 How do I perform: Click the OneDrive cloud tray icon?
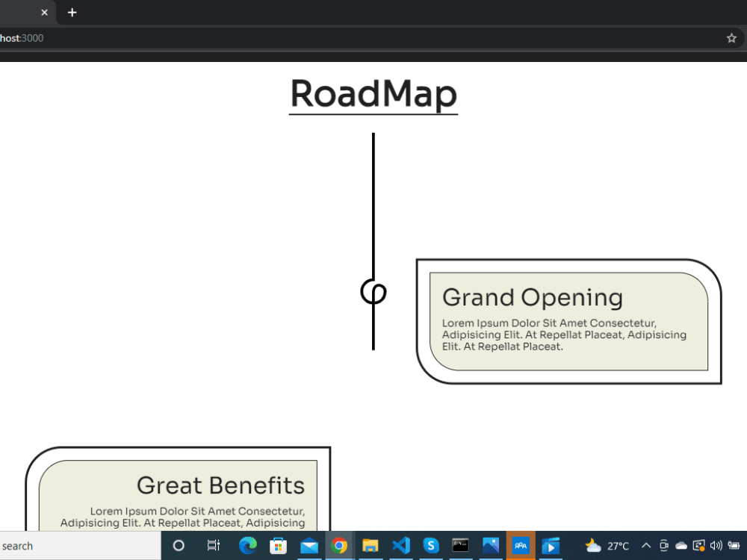[681, 546]
